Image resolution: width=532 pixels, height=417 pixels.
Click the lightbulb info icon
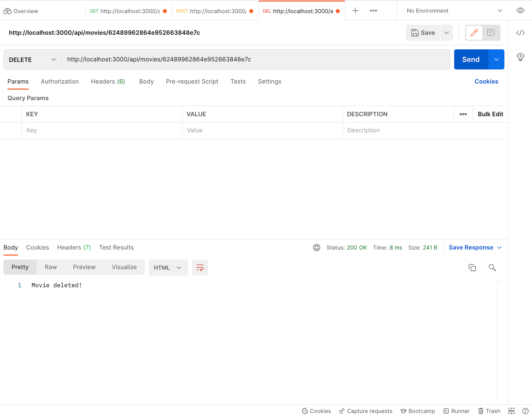(x=520, y=57)
